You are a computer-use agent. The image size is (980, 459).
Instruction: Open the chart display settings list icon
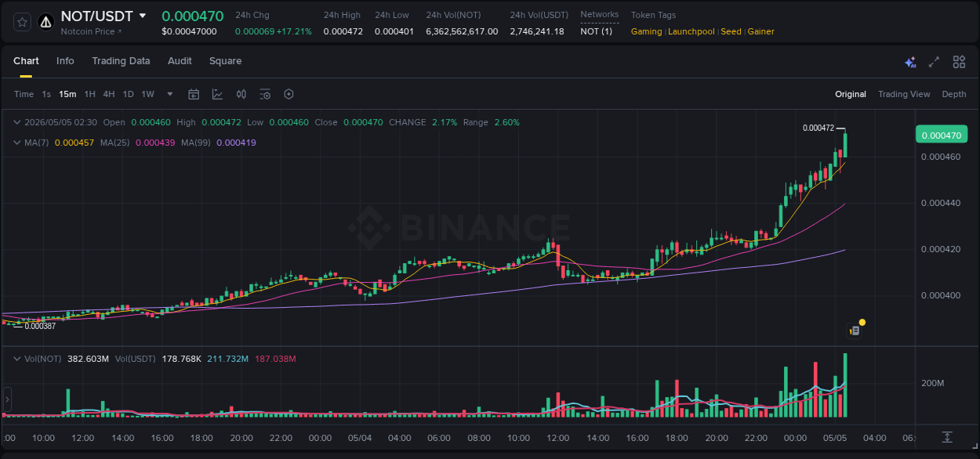click(x=265, y=94)
